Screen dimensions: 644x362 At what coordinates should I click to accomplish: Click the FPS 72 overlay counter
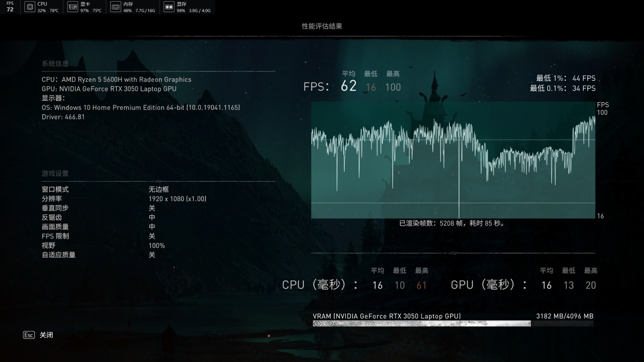pos(10,7)
